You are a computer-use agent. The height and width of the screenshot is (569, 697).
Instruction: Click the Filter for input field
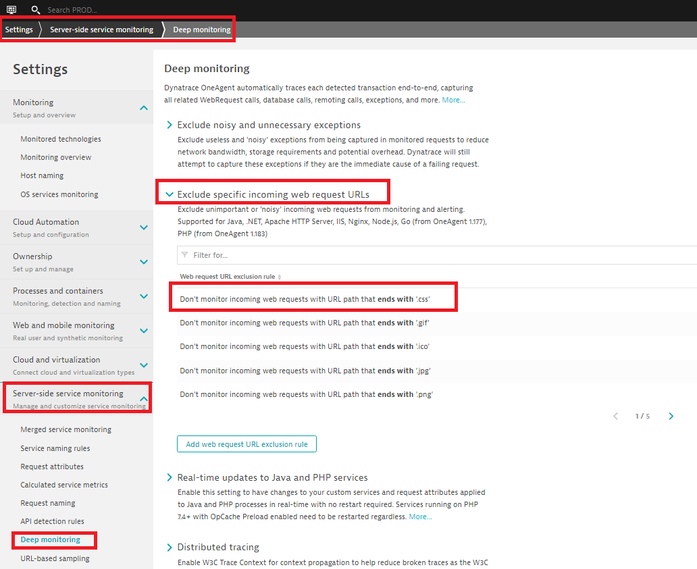click(430, 255)
